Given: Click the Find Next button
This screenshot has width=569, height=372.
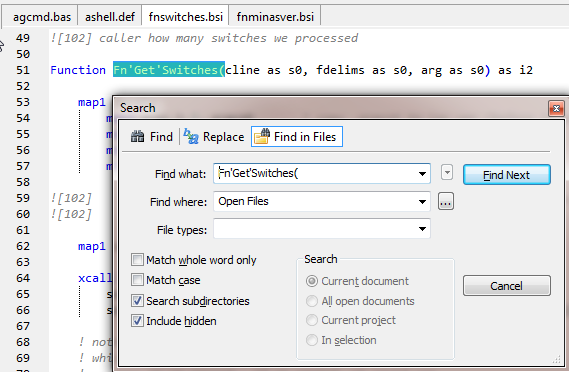Looking at the screenshot, I should point(507,175).
